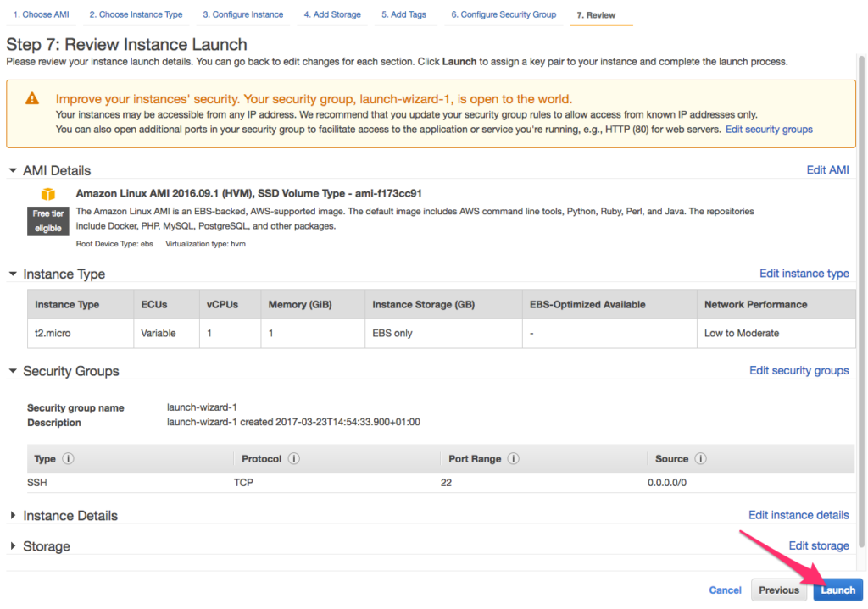Click the Previous button
Viewport: 868px width, 609px height.
click(778, 590)
